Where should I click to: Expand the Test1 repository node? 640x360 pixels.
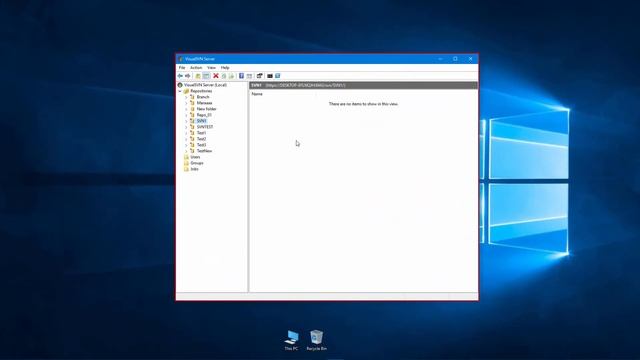(186, 133)
